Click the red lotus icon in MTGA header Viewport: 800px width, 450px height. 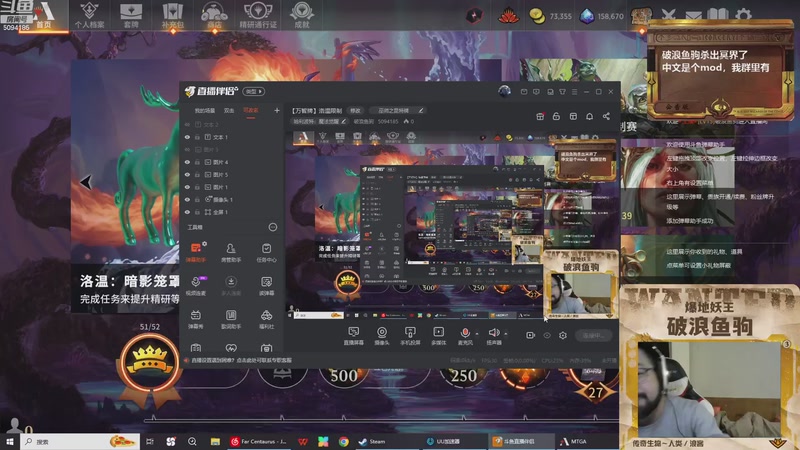pos(508,16)
